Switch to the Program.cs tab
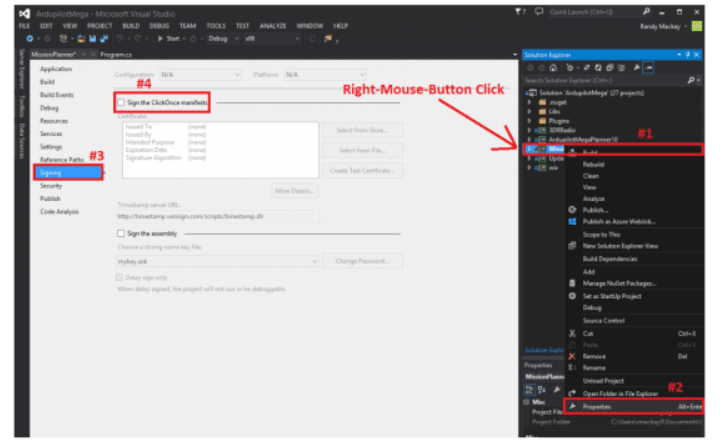The width and height of the screenshot is (721, 443). [116, 54]
